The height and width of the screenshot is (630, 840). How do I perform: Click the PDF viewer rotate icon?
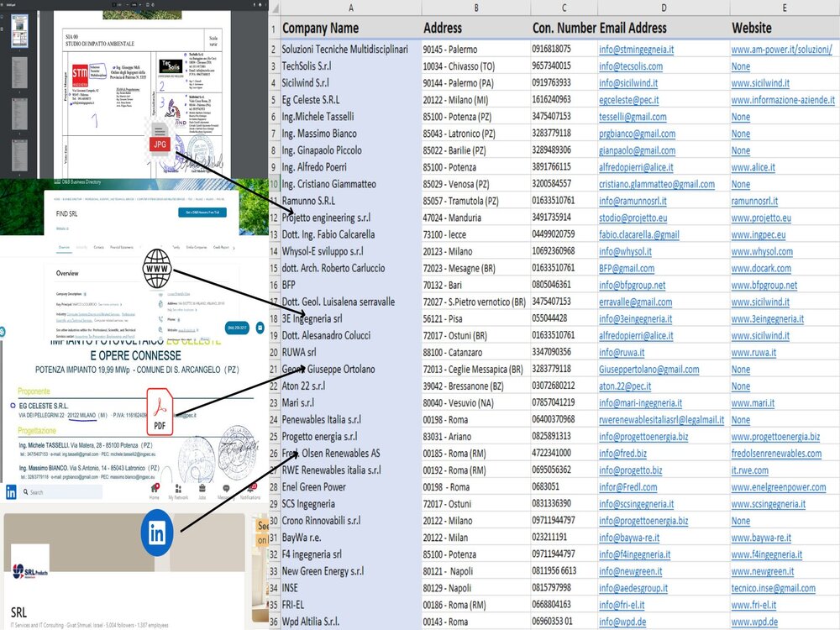point(155,4)
